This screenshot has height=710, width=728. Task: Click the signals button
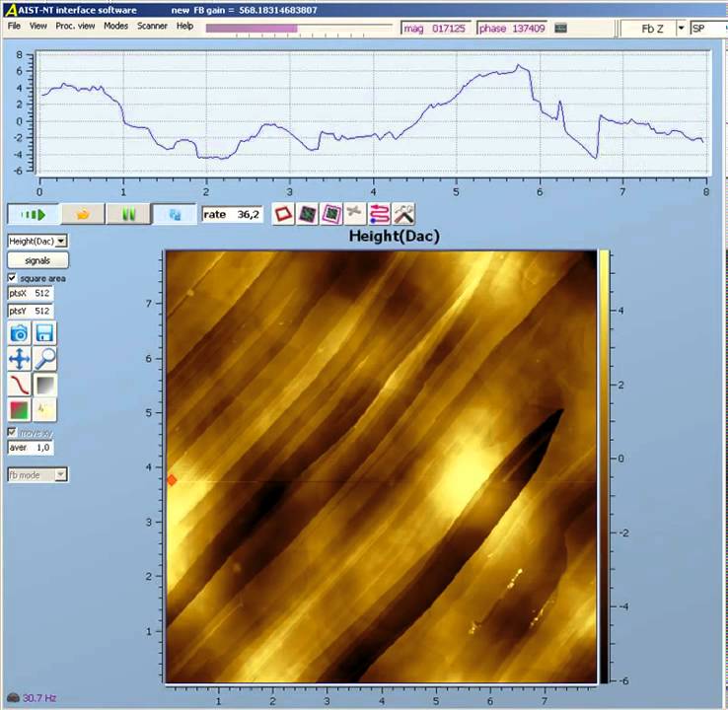pos(37,260)
